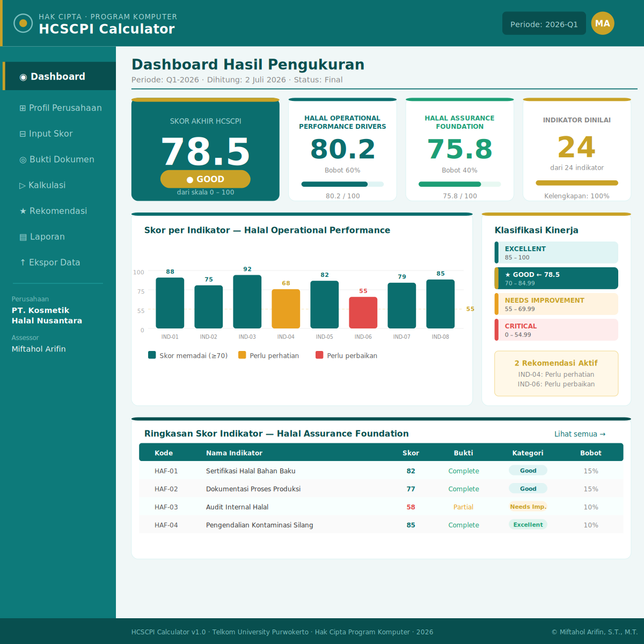
Task: Open the MA user avatar
Action: click(603, 23)
